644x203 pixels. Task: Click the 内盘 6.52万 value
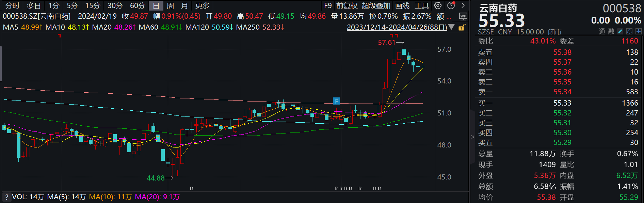(x=627, y=175)
